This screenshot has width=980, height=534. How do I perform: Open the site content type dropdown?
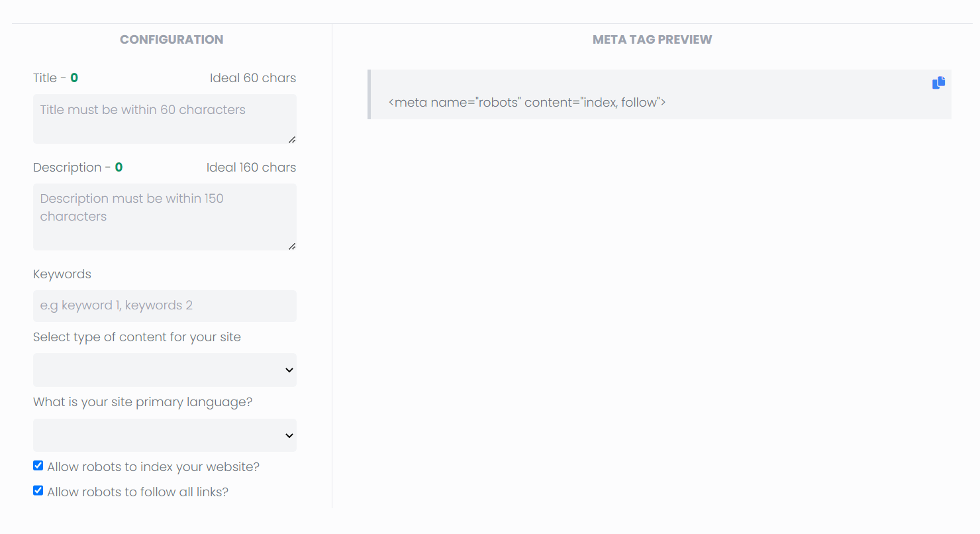tap(164, 370)
